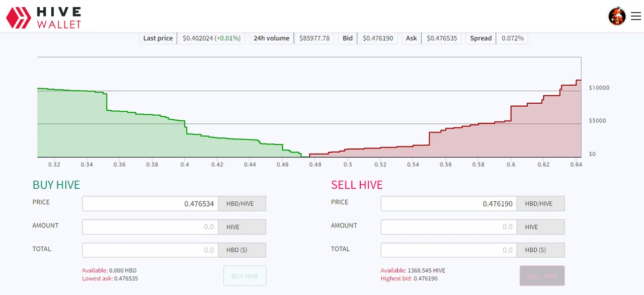Click the Last price $0.402024 value
This screenshot has height=295, width=644.
point(211,38)
